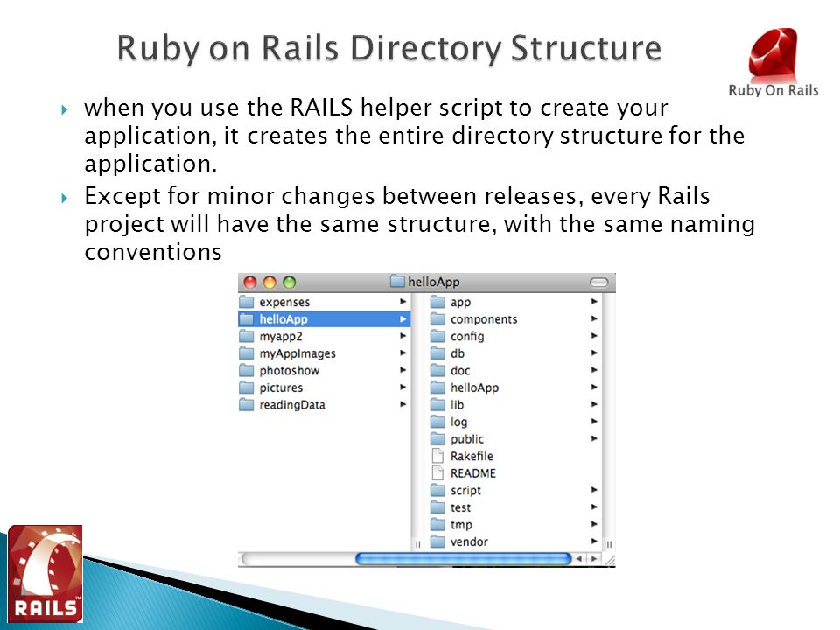Select the 'README' file name

click(x=473, y=473)
